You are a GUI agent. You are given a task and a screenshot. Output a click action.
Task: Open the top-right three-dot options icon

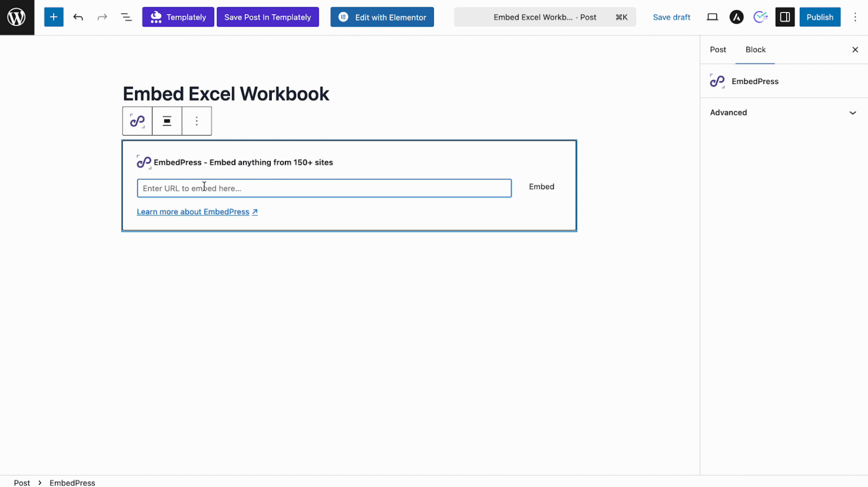[x=856, y=17]
